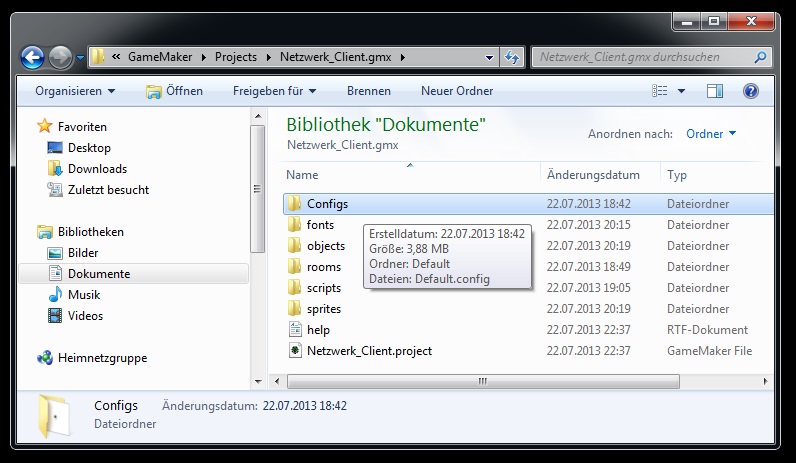Click the Brennen toolbar button
Screen dimensions: 796x463
point(368,91)
